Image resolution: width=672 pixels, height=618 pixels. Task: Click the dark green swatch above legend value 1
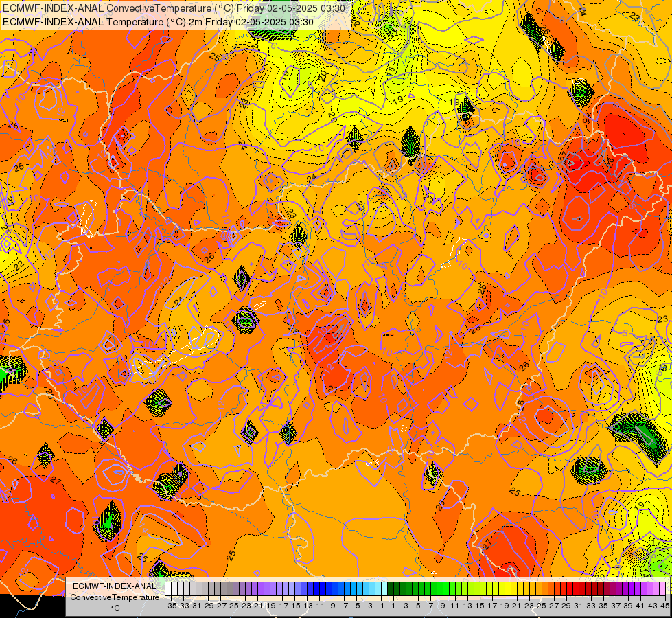(x=391, y=588)
